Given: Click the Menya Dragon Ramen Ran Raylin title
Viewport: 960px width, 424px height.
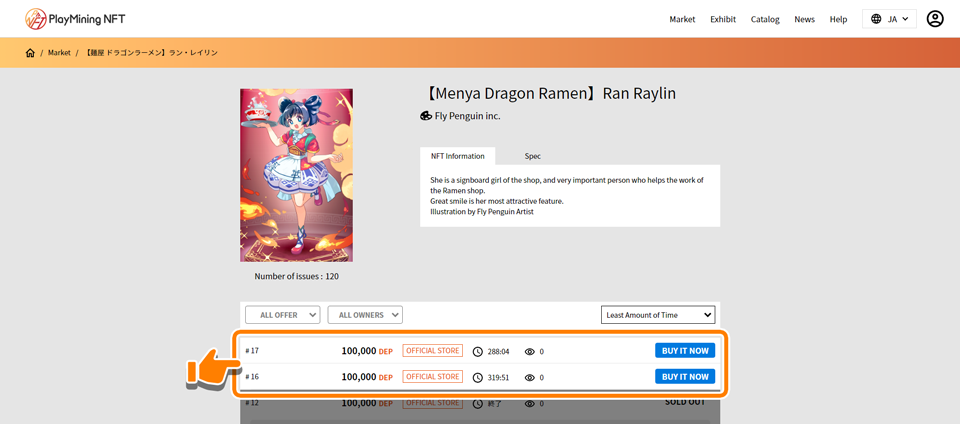Looking at the screenshot, I should click(x=549, y=94).
